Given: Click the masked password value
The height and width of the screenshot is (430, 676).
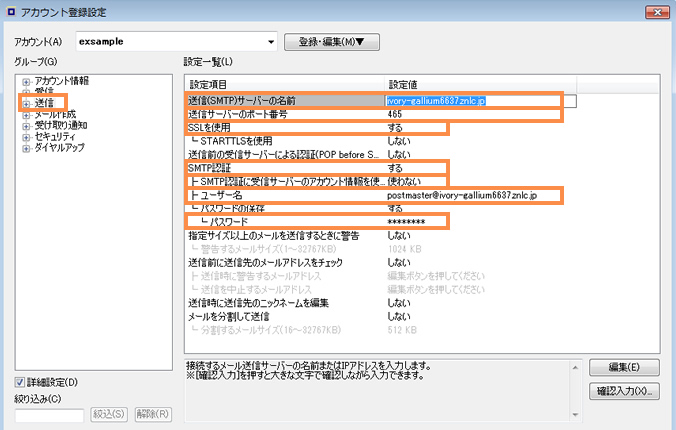Looking at the screenshot, I should 406,222.
